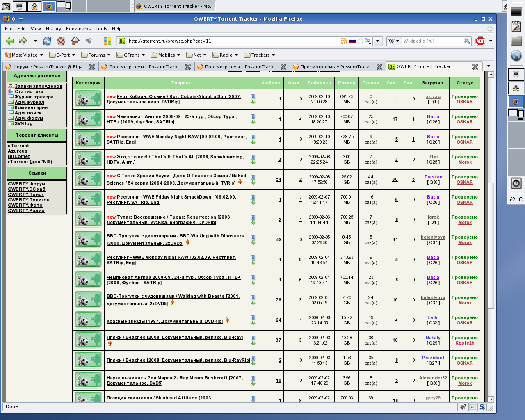Viewport: 525px width, 420px height.
Task: Toggle the bookmark star in address bar
Action: [360, 41]
